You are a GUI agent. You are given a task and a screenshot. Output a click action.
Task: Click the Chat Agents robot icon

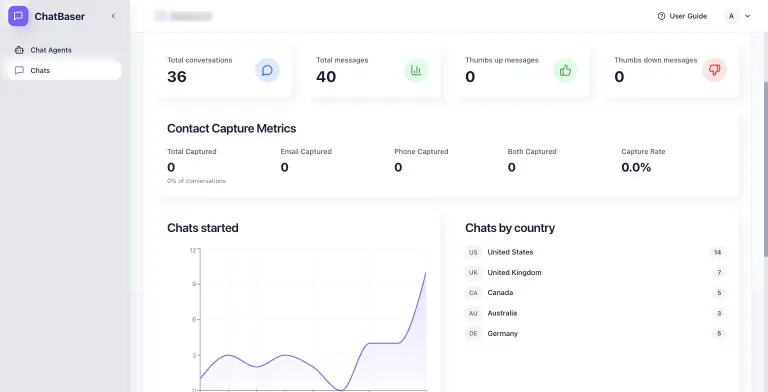click(x=19, y=50)
